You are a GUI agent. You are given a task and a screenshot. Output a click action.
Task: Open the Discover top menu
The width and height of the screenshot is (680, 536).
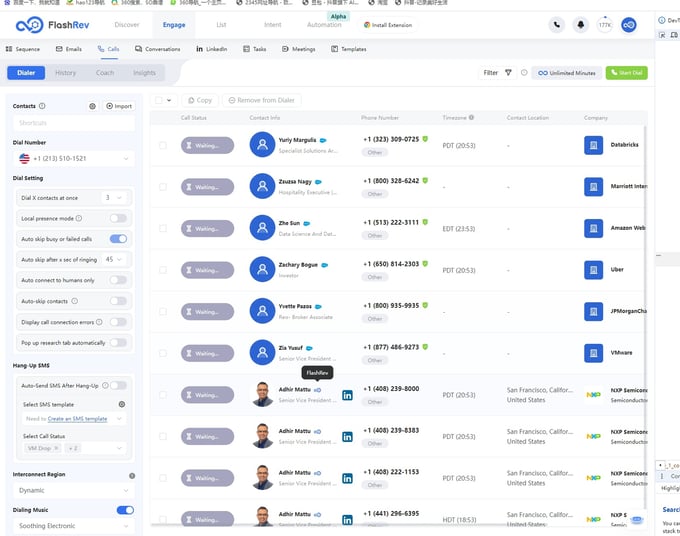click(x=127, y=25)
